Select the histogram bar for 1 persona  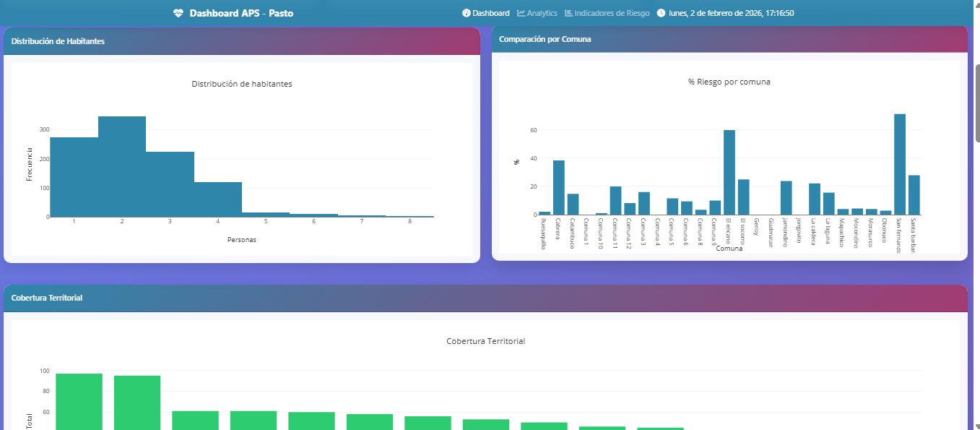pyautogui.click(x=74, y=177)
